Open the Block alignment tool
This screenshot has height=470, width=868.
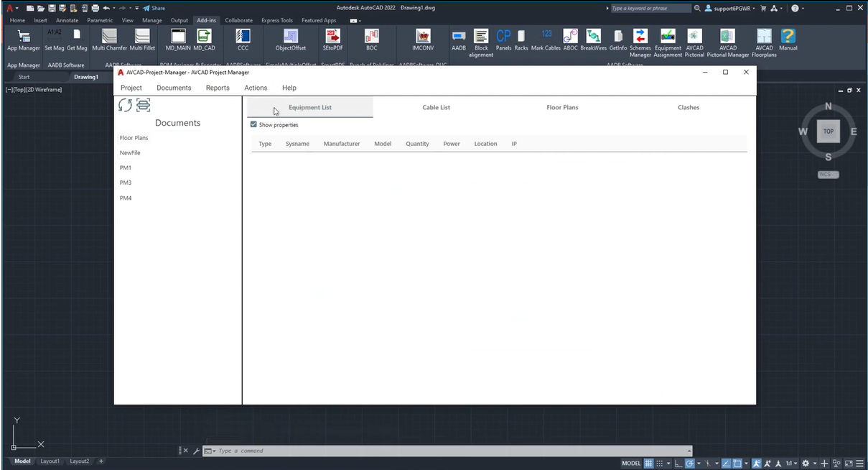(x=481, y=43)
